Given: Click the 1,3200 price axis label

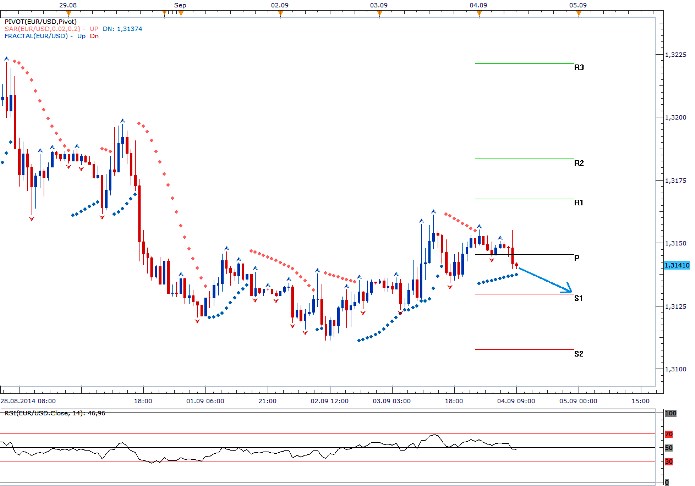Looking at the screenshot, I should (x=675, y=118).
